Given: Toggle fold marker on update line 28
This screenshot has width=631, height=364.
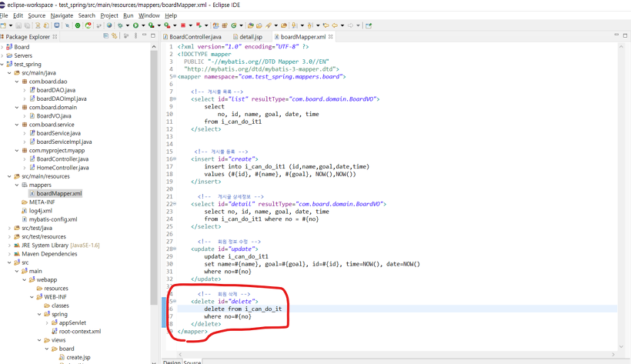Looking at the screenshot, I should 175,249.
